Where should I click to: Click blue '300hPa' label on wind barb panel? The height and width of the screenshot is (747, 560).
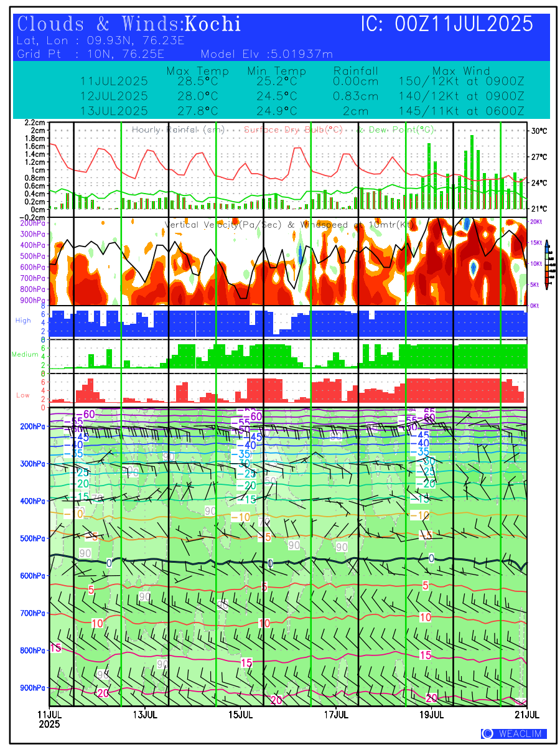click(33, 464)
